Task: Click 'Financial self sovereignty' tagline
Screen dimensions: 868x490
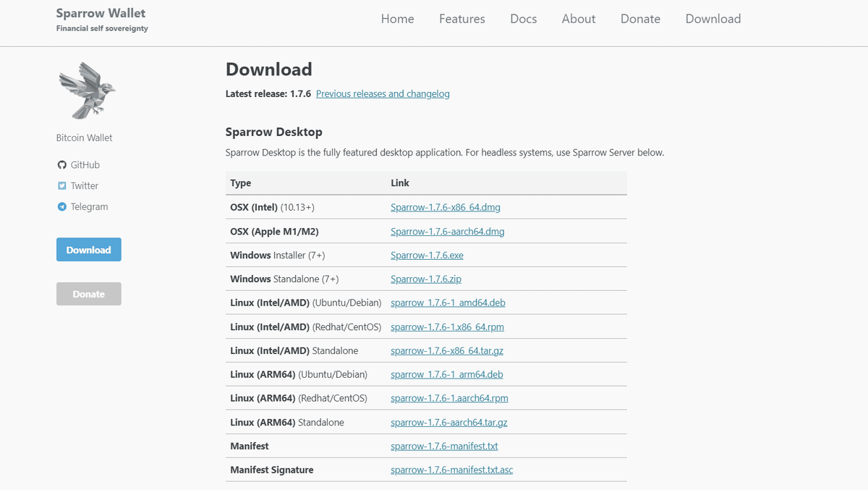Action: [x=102, y=29]
